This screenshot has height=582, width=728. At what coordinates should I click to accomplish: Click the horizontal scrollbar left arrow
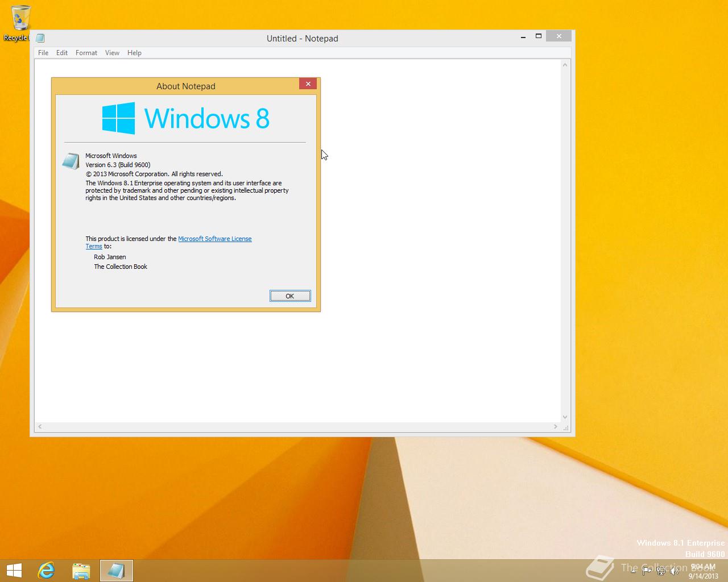40,426
